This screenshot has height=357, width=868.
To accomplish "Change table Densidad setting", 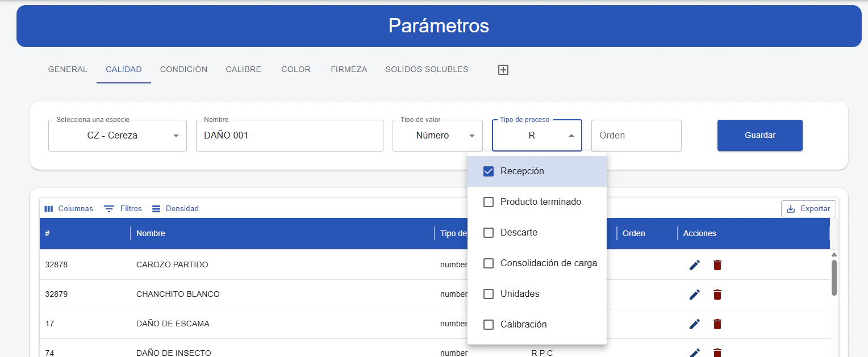I will [176, 209].
